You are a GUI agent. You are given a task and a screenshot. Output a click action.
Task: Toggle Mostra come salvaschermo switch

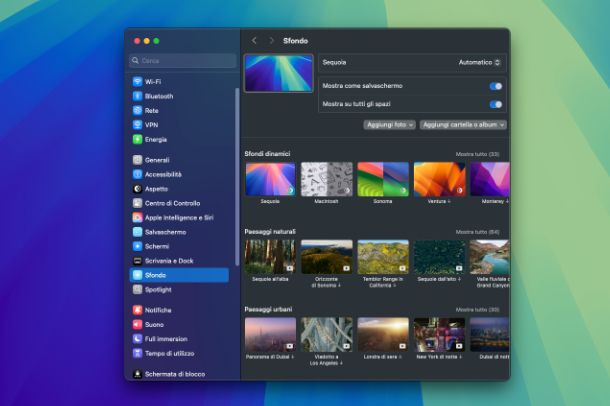tap(496, 86)
